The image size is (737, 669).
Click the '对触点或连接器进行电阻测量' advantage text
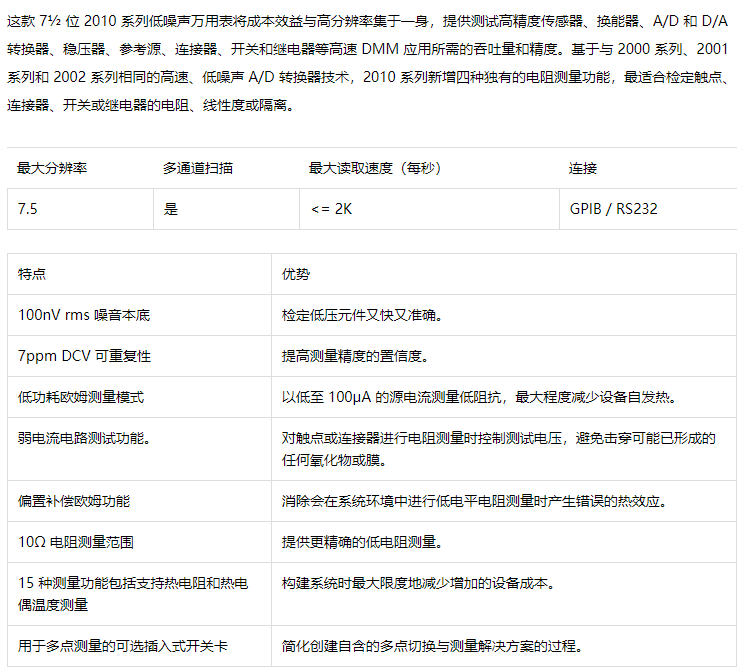(x=499, y=449)
